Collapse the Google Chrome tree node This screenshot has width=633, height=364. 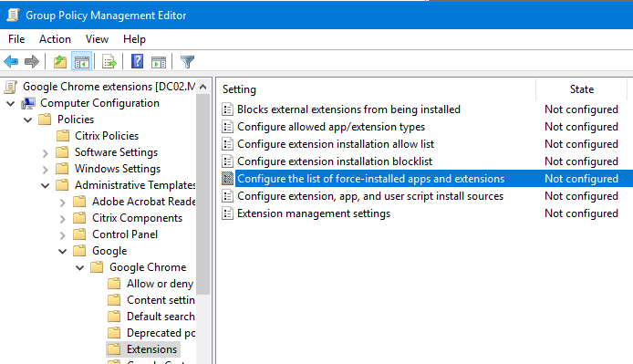[x=80, y=267]
